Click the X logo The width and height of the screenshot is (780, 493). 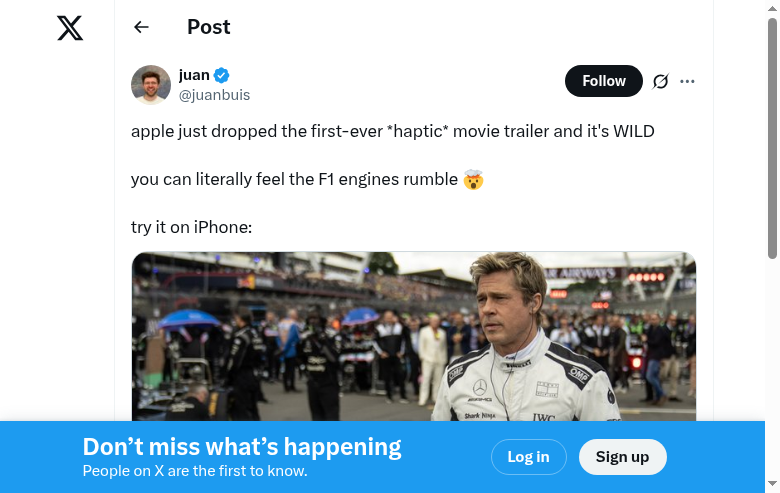[x=70, y=28]
